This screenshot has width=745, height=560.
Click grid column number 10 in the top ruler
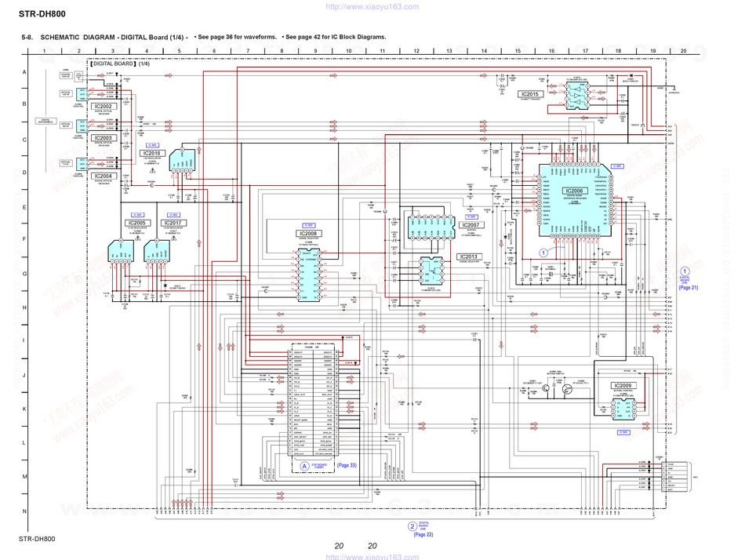349,51
